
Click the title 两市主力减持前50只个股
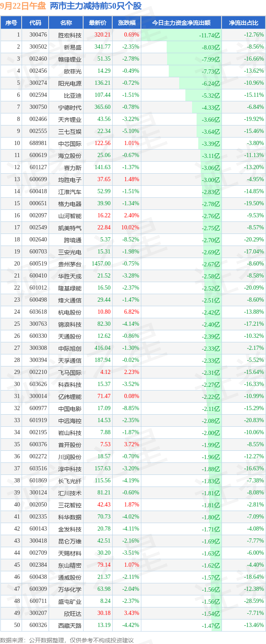coord(96,6)
